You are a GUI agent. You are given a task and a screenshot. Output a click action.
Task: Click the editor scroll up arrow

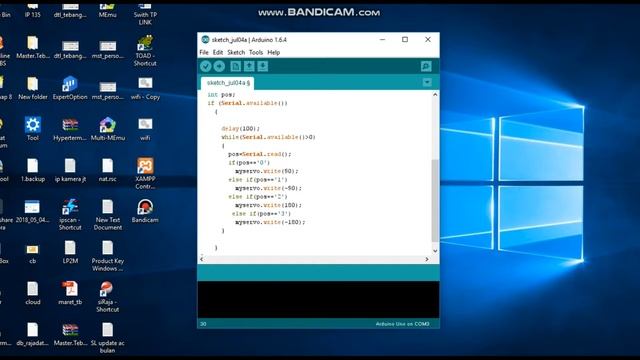(435, 95)
